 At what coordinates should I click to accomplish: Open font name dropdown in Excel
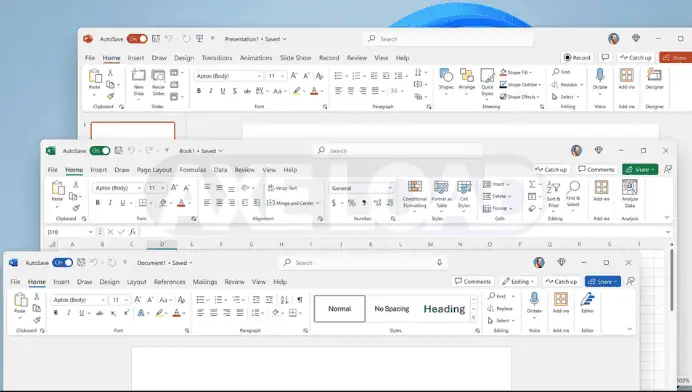[139, 188]
